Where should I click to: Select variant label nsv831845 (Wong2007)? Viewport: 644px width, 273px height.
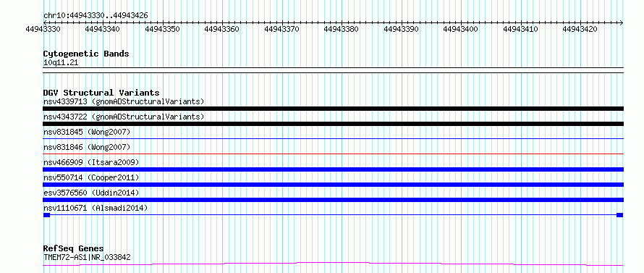pos(87,132)
